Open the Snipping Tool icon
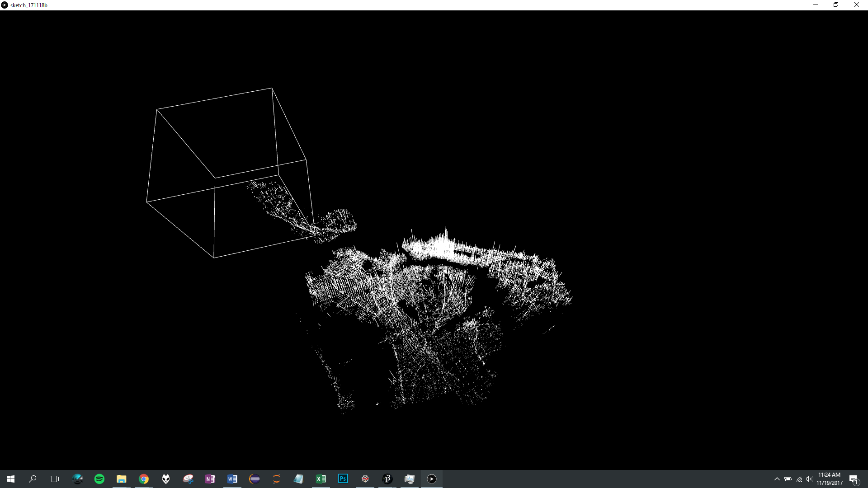This screenshot has height=488, width=868. pos(188,479)
